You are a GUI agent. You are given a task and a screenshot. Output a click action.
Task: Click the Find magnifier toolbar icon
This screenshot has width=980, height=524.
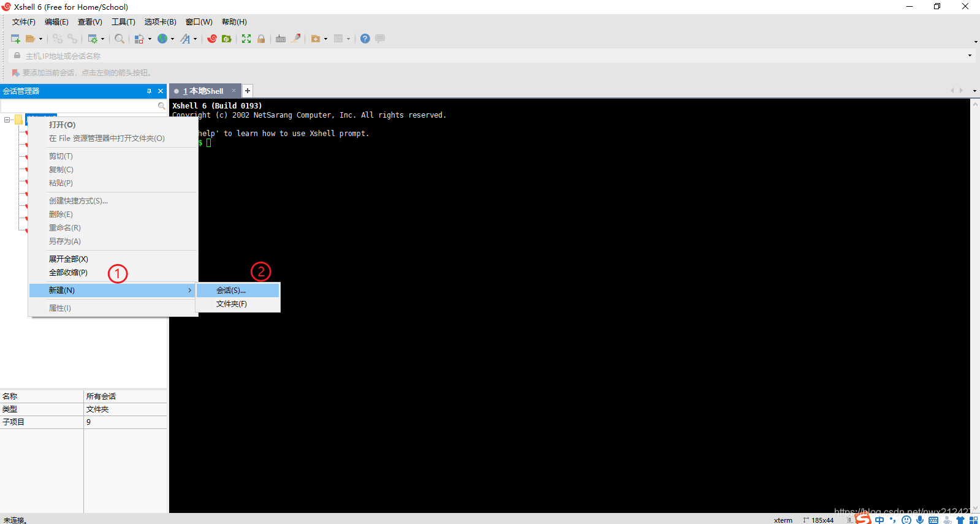tap(120, 39)
